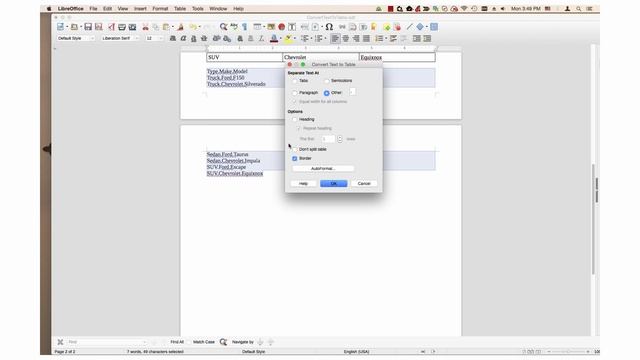Expand the arrow beside Undo icon

pos(199,27)
